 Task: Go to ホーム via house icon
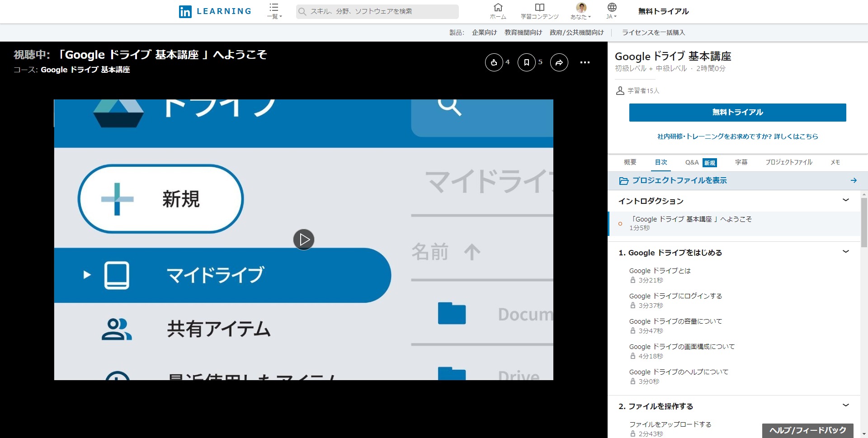point(498,11)
